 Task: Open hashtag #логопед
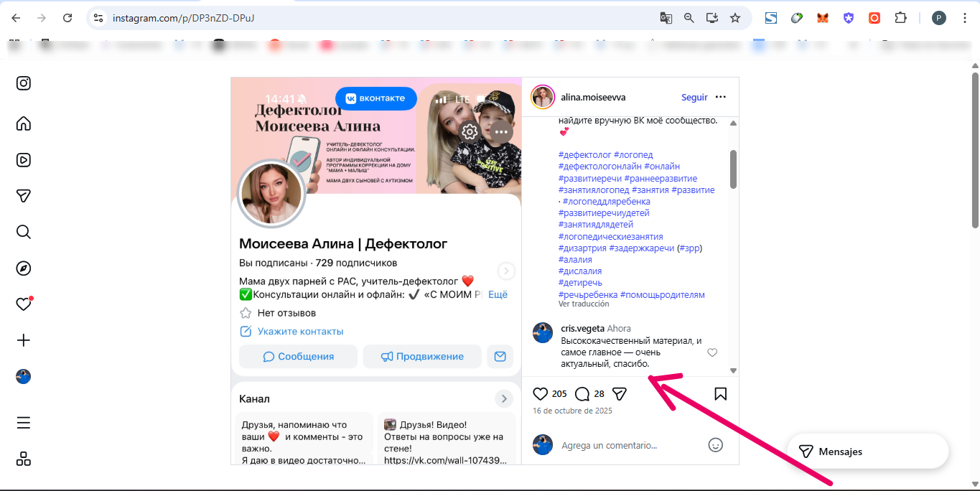633,155
